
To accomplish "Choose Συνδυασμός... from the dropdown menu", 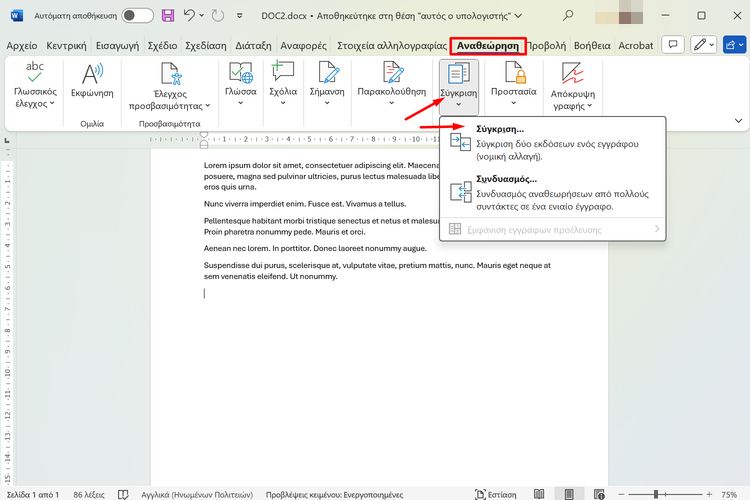I will click(x=507, y=178).
